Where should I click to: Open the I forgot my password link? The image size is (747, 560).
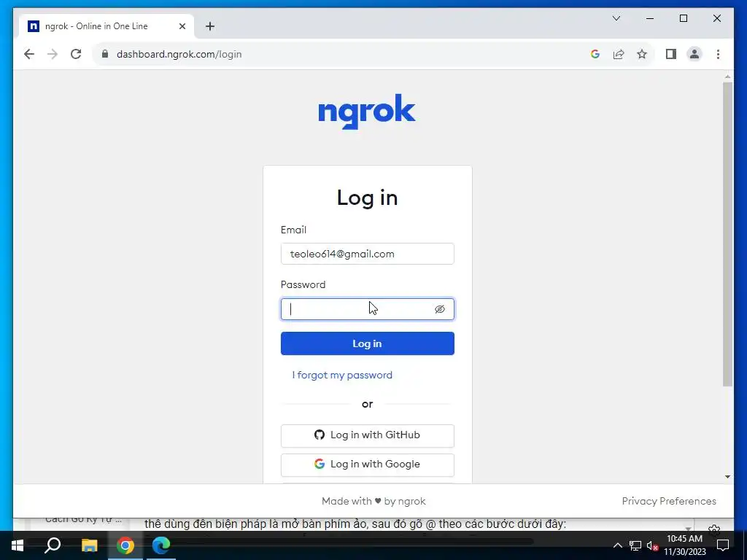click(342, 376)
